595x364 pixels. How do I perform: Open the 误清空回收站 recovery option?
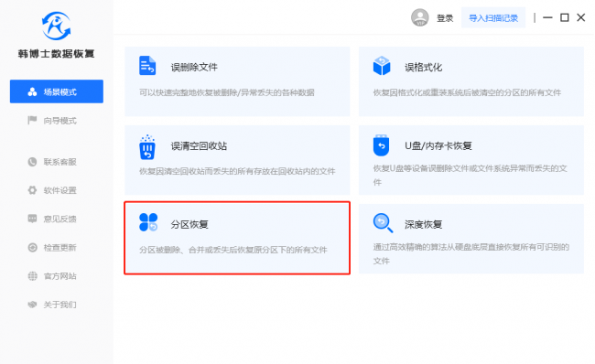pos(237,160)
